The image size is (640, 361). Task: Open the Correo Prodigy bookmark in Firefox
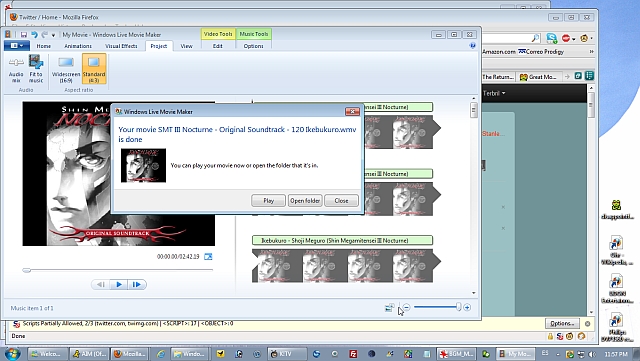(541, 52)
